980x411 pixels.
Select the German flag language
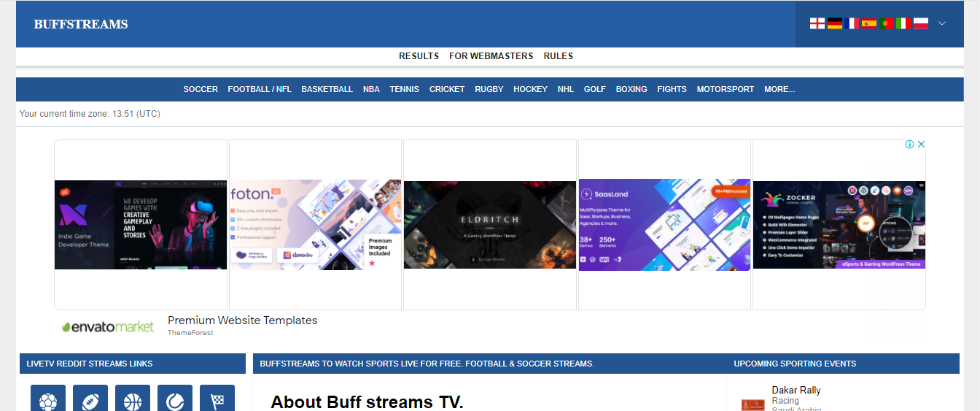click(834, 23)
